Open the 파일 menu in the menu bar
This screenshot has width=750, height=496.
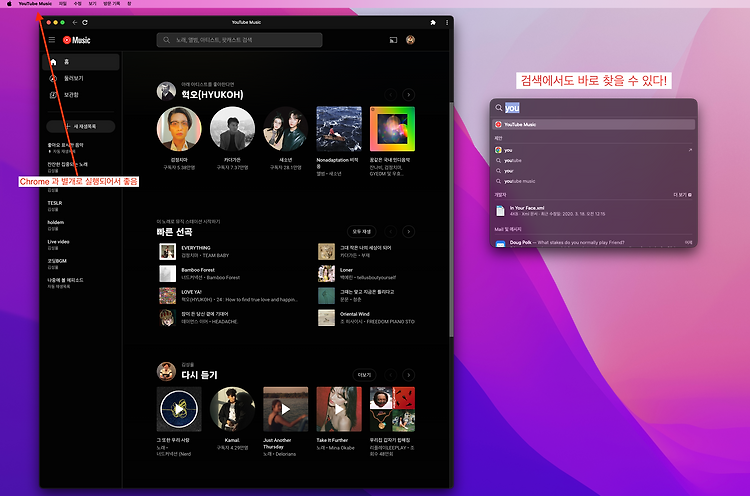(x=63, y=3)
